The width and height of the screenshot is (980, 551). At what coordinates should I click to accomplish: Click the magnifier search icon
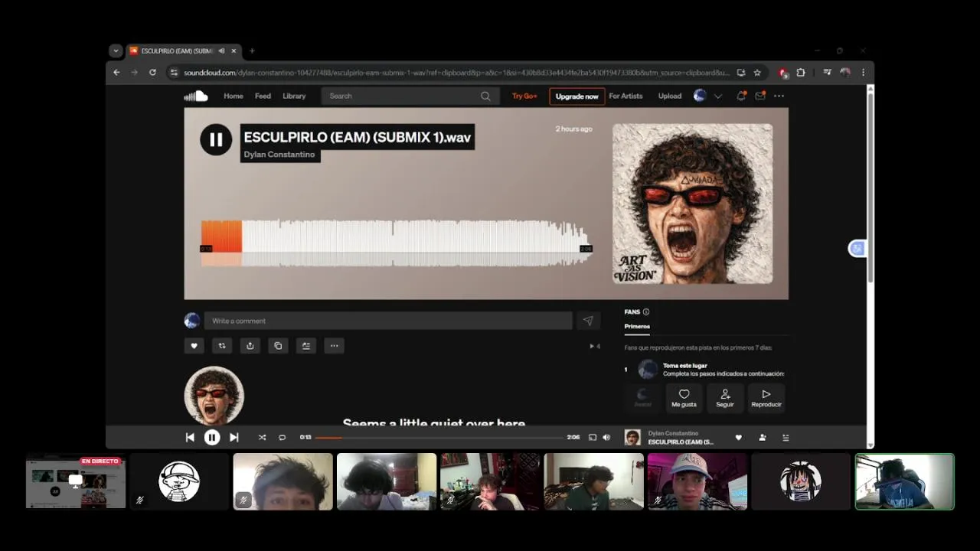click(485, 96)
